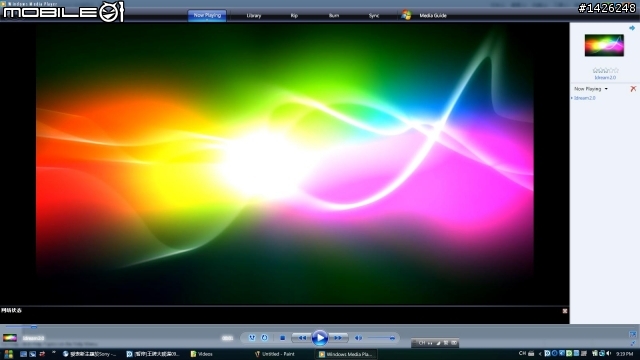Viewport: 640px width, 360px height.
Task: Click the small video thumbnail near track name
Action: [10, 338]
